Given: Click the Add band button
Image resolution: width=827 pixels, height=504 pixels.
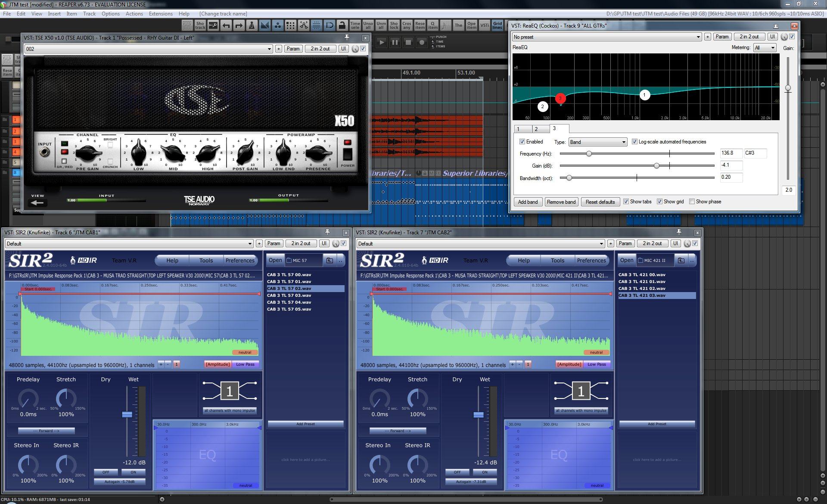Looking at the screenshot, I should point(528,202).
